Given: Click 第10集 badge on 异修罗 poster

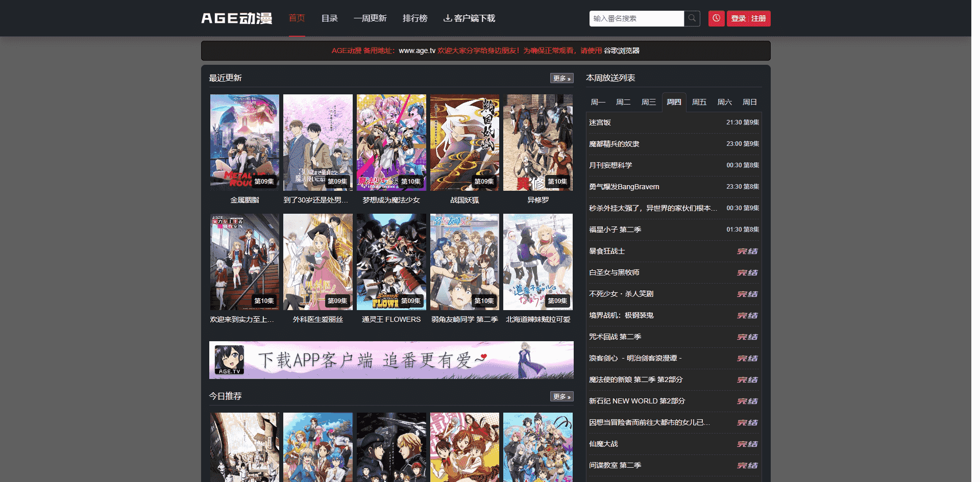Looking at the screenshot, I should [x=557, y=182].
